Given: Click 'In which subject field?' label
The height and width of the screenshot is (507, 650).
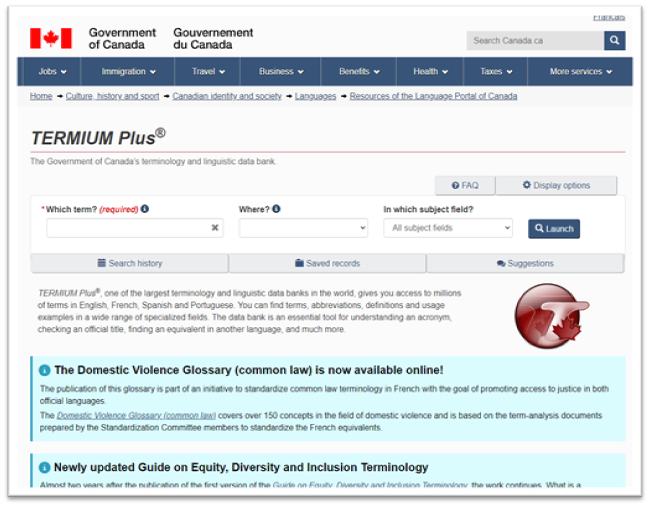Looking at the screenshot, I should click(428, 209).
